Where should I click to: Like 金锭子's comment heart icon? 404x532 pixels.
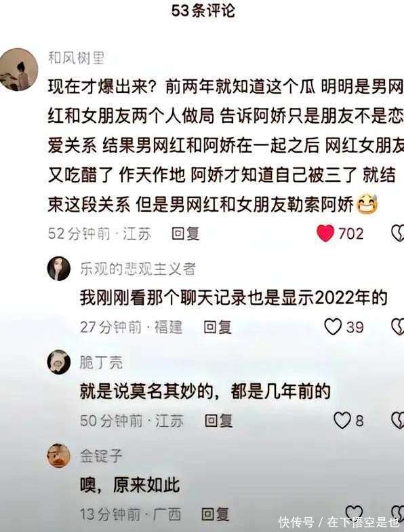tap(354, 512)
